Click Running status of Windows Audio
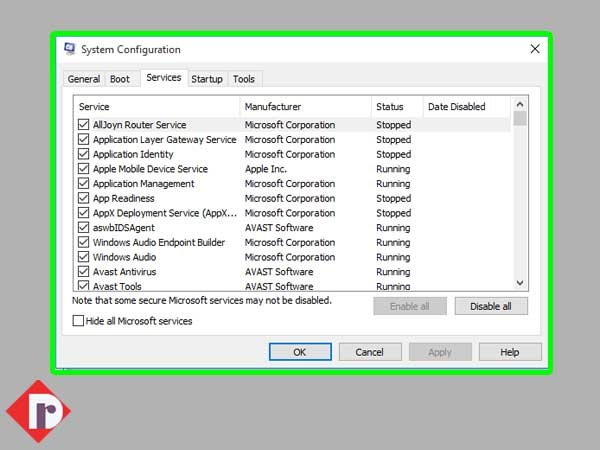 pos(393,257)
